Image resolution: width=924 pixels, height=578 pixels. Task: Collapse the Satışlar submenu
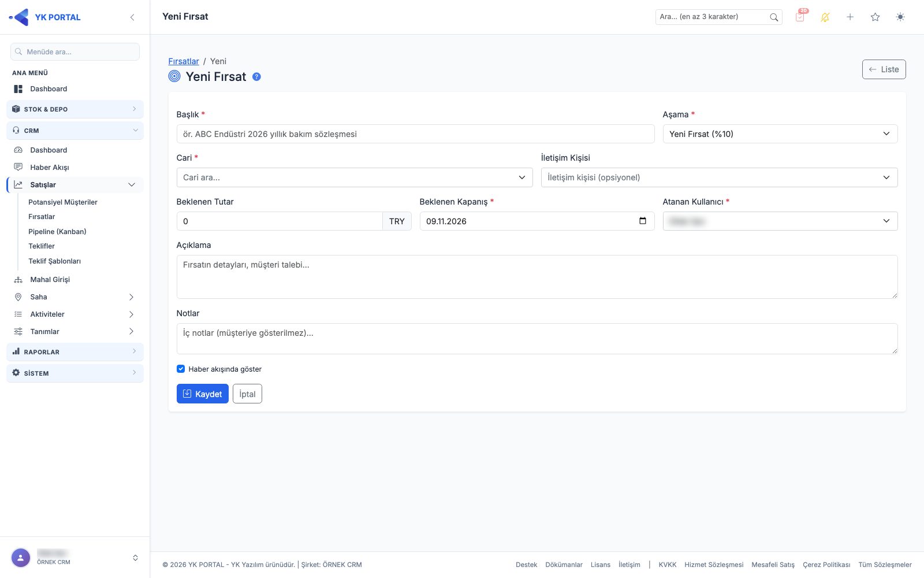[75, 185]
